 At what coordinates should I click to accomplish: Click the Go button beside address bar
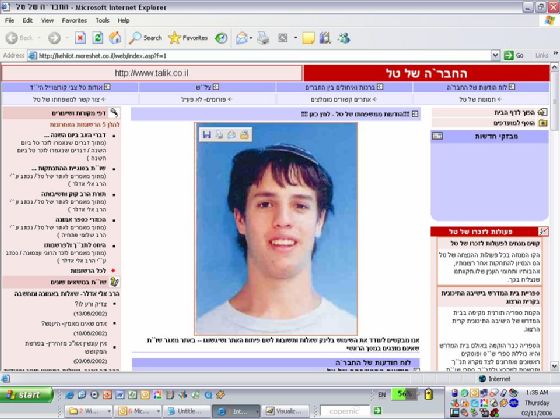click(514, 55)
